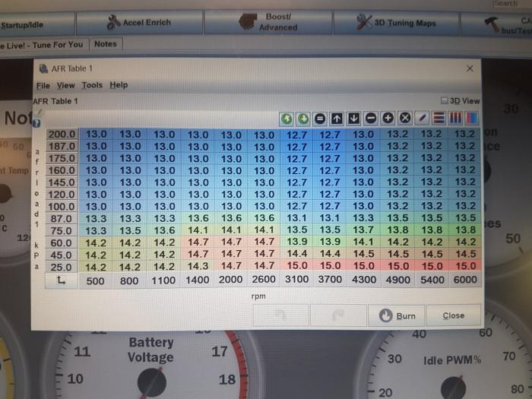Screen dimensions: 532x399
Task: Click the vertical-lines interpolate icon
Action: click(x=454, y=119)
